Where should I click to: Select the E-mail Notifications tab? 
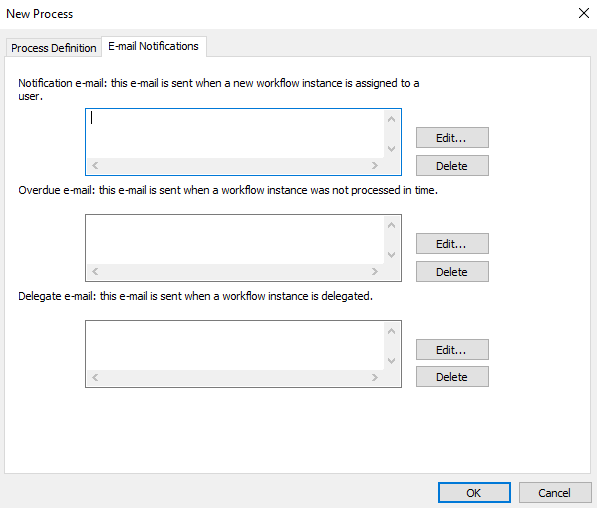(x=153, y=46)
